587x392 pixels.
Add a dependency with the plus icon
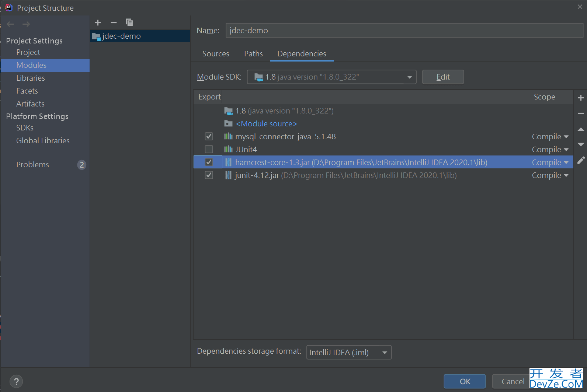coord(581,98)
